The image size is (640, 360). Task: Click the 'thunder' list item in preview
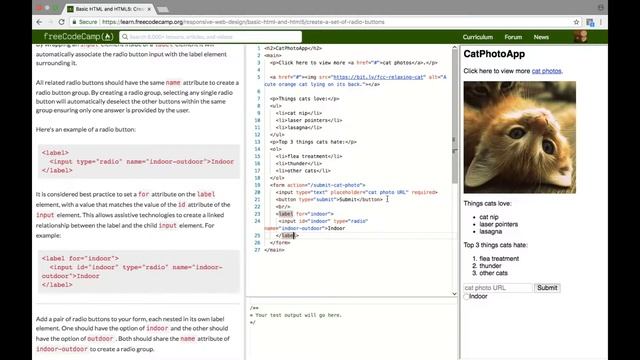coord(490,266)
